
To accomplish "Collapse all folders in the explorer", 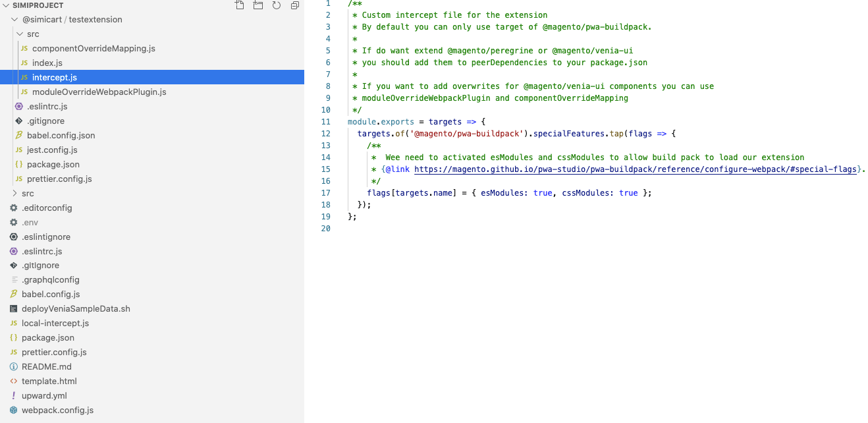I will [294, 5].
